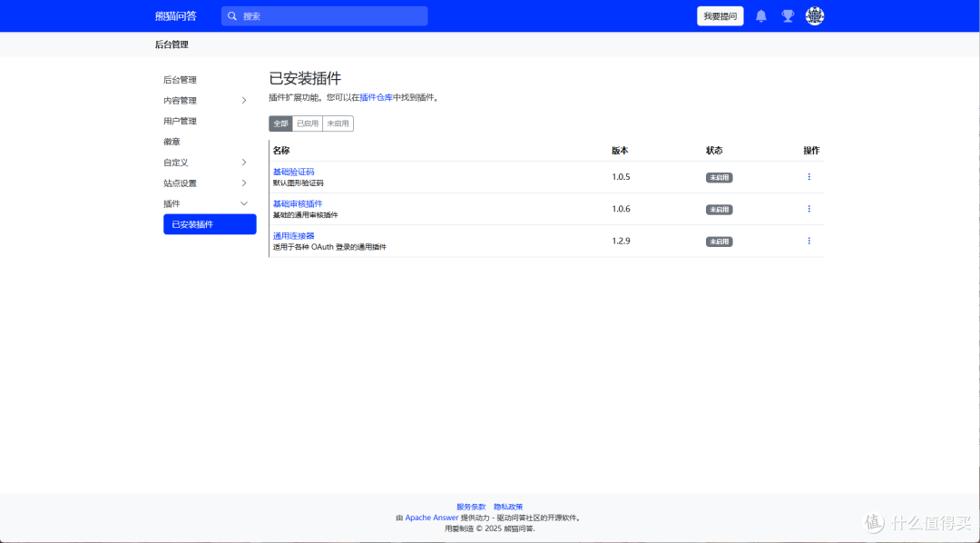This screenshot has width=980, height=543.
Task: Collapse the 插件 sidebar section
Action: point(210,204)
